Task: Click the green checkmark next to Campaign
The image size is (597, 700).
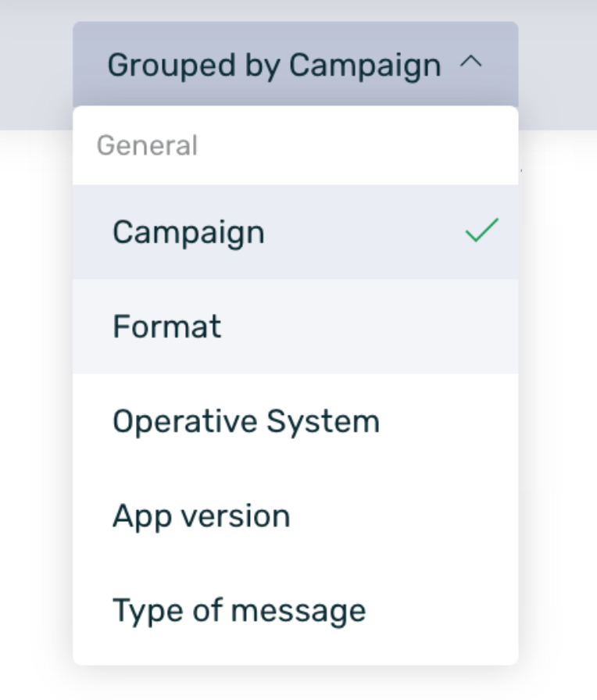Action: click(481, 231)
